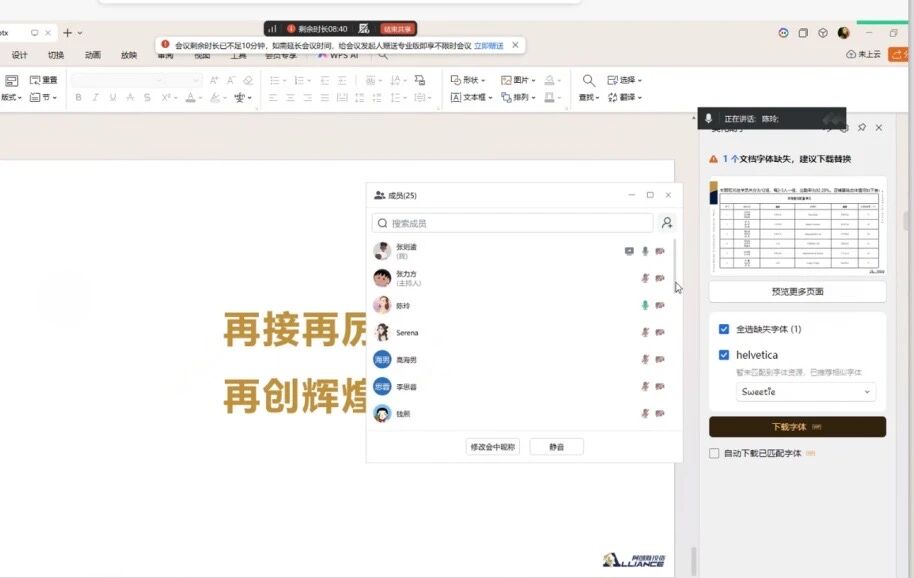The image size is (914, 578).
Task: Click the robot assistant icon in title bar
Action: point(783,33)
